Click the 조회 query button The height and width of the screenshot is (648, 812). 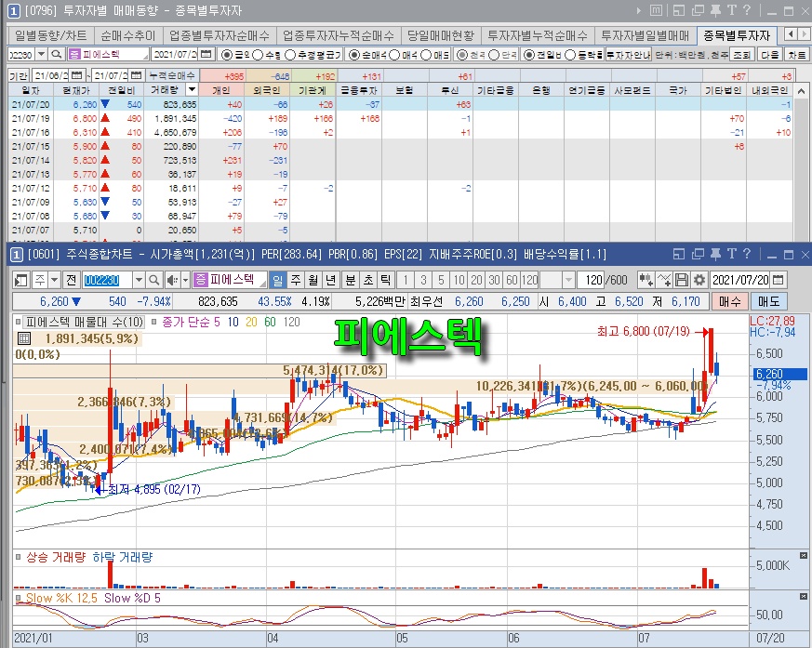point(742,54)
